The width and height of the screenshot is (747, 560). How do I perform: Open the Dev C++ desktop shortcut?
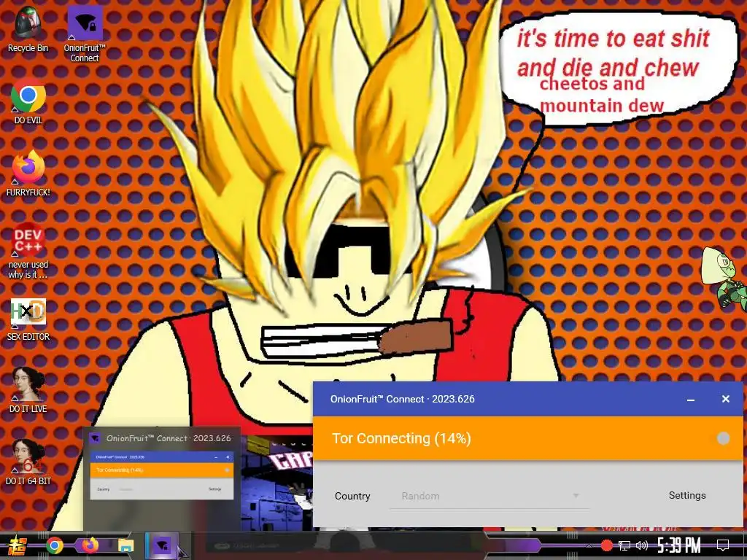(x=28, y=251)
